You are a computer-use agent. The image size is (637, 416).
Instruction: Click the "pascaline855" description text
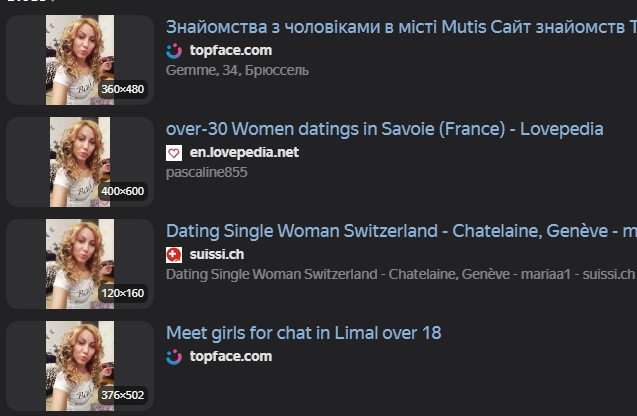coord(206,172)
